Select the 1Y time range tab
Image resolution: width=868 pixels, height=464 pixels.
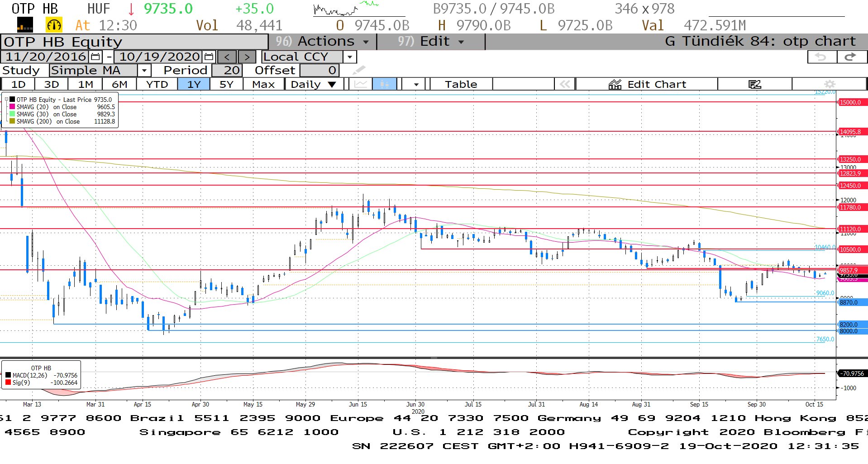(x=194, y=84)
